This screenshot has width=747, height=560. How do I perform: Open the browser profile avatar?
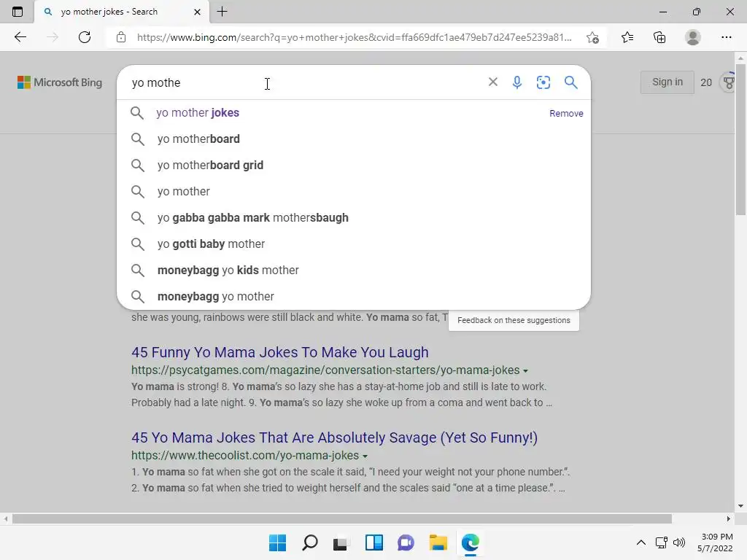(693, 37)
